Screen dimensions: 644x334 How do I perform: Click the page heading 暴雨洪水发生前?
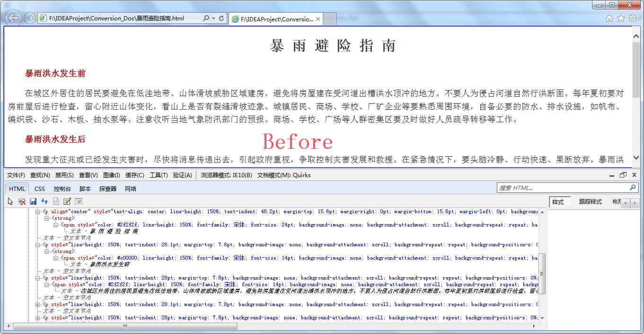pos(55,73)
